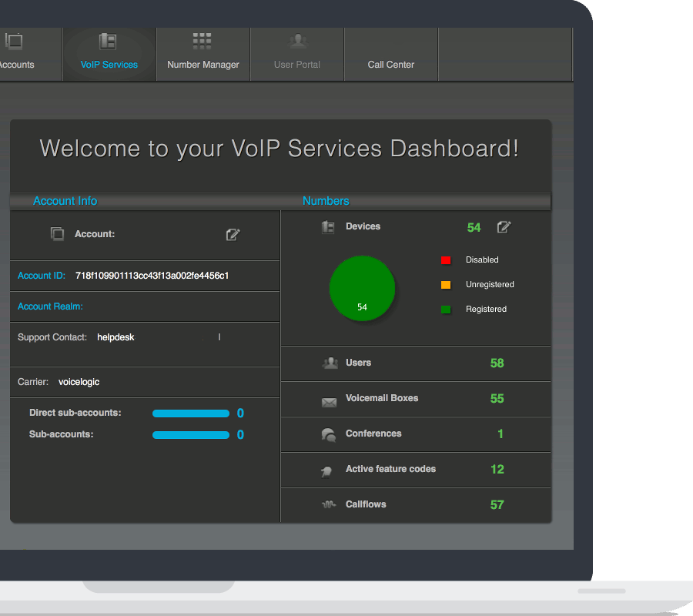Image resolution: width=693 pixels, height=616 pixels.
Task: Click the Devices label
Action: click(363, 226)
